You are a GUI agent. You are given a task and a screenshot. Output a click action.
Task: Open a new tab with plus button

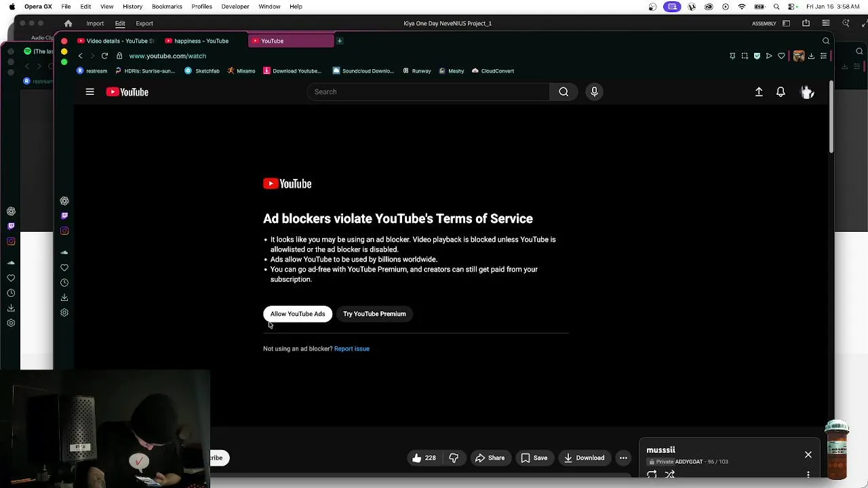340,41
